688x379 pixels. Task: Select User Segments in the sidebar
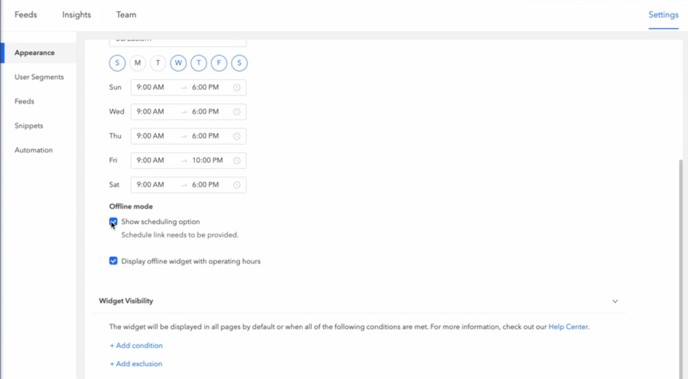point(39,77)
